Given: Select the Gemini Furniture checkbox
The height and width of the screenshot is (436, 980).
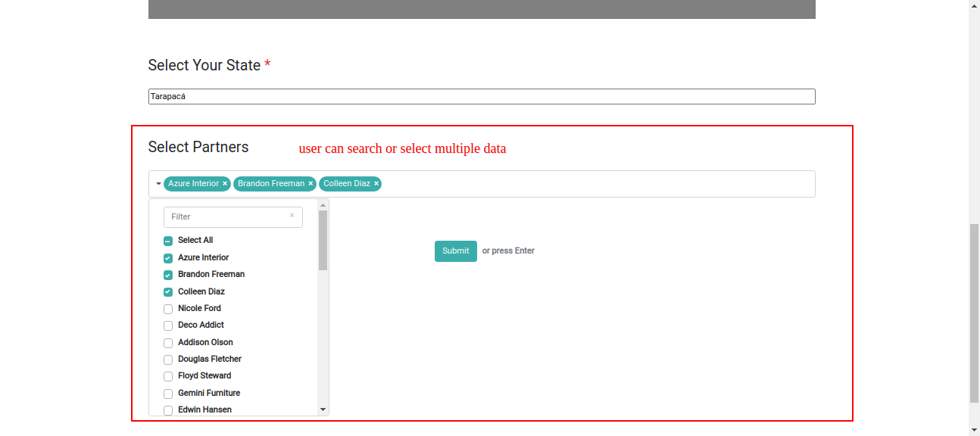Looking at the screenshot, I should pyautogui.click(x=168, y=394).
